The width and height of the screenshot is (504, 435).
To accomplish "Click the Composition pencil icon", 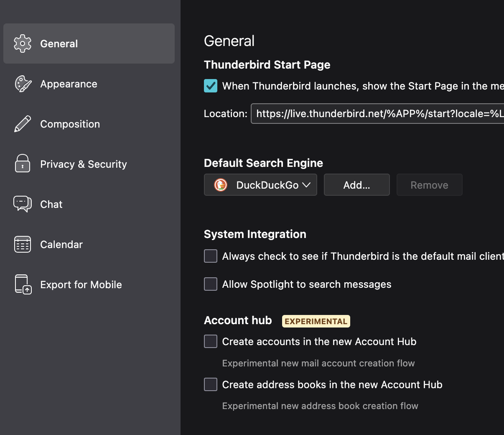I will click(x=23, y=124).
